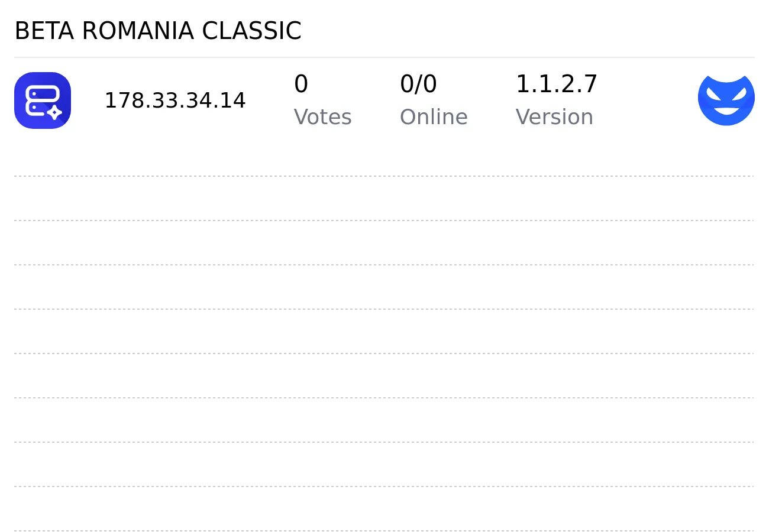Select the last empty dashed row at bottom
The width and height of the screenshot is (769, 532).
[384, 508]
